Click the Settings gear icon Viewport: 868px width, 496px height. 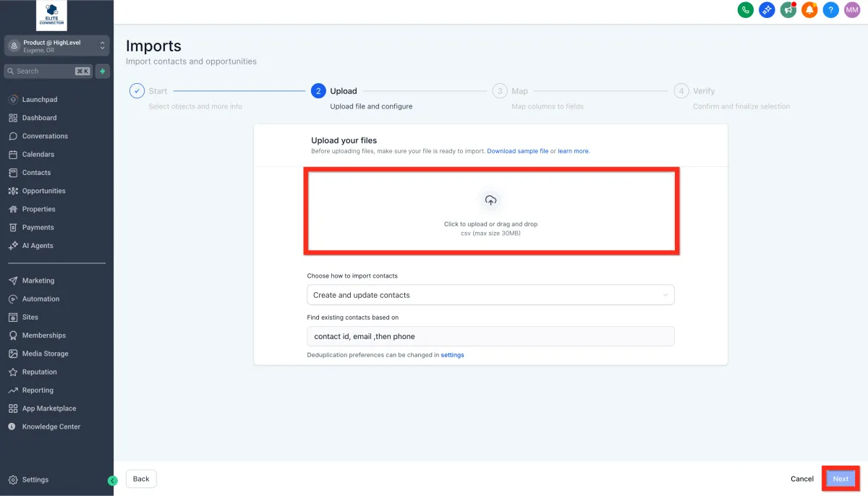click(13, 479)
